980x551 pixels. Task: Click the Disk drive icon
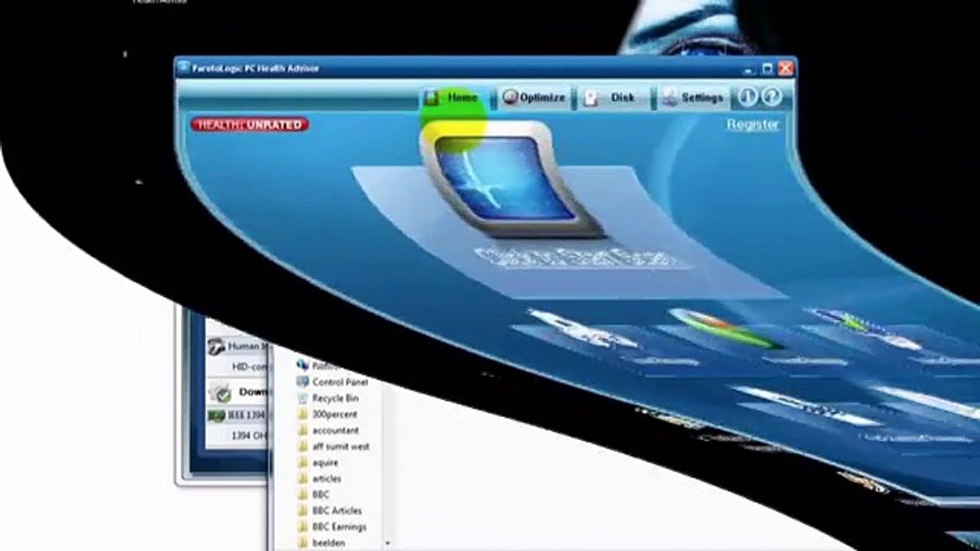pyautogui.click(x=590, y=98)
